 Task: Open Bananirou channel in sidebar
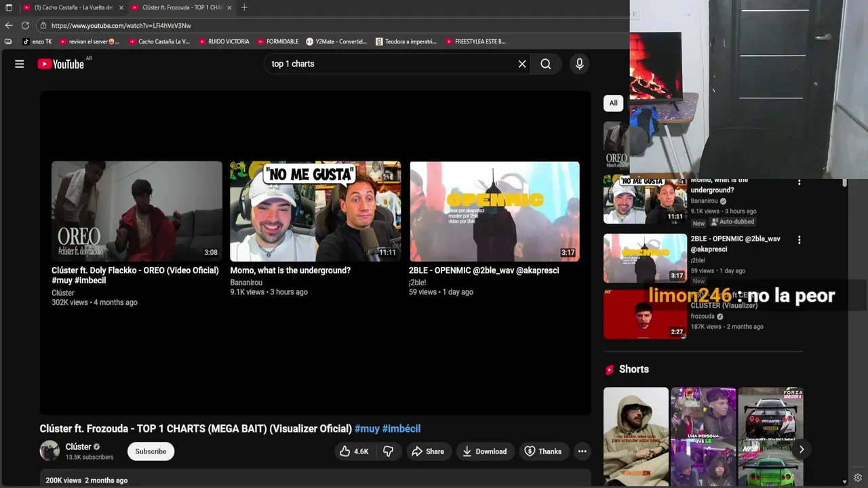tap(704, 201)
